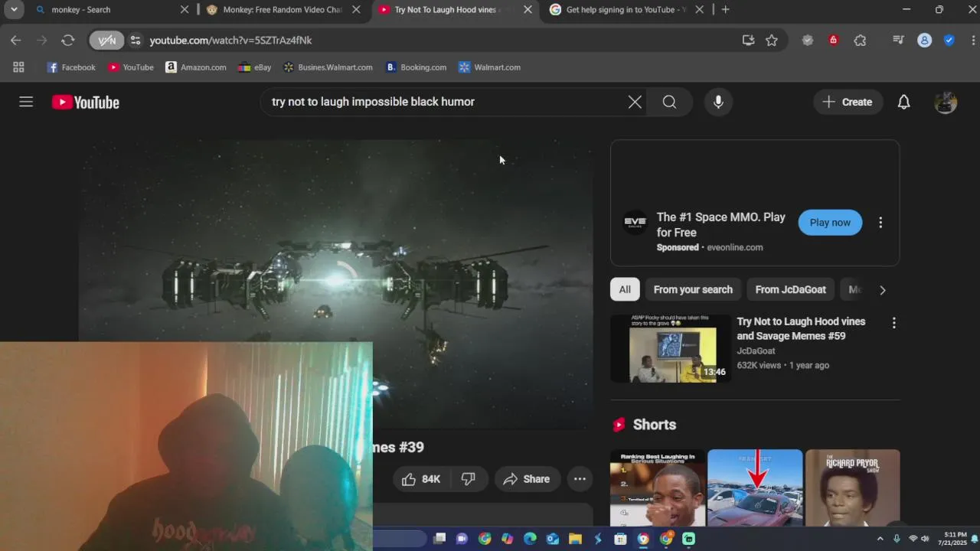Open the red arrow car lot short
Image resolution: width=980 pixels, height=551 pixels.
(755, 487)
